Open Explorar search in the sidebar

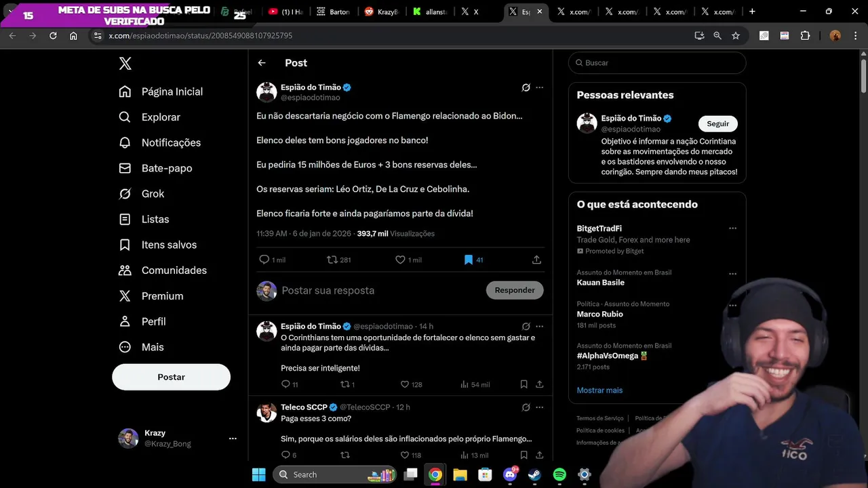[x=149, y=117]
